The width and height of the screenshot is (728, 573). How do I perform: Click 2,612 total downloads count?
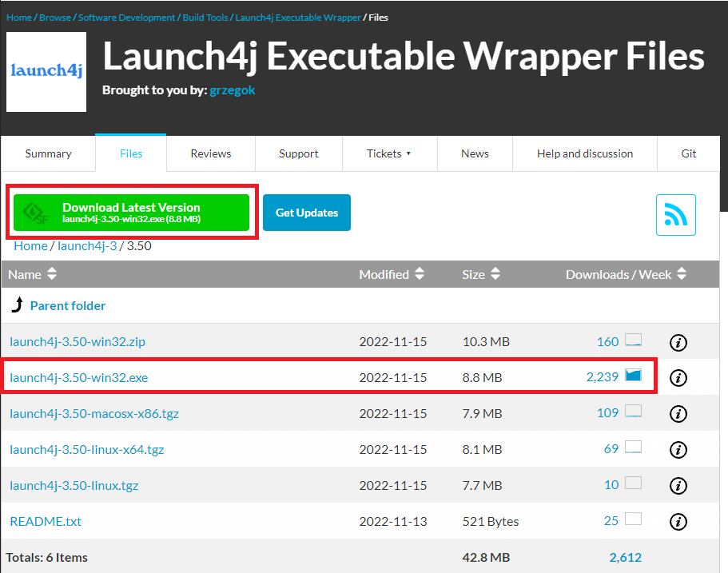[626, 557]
